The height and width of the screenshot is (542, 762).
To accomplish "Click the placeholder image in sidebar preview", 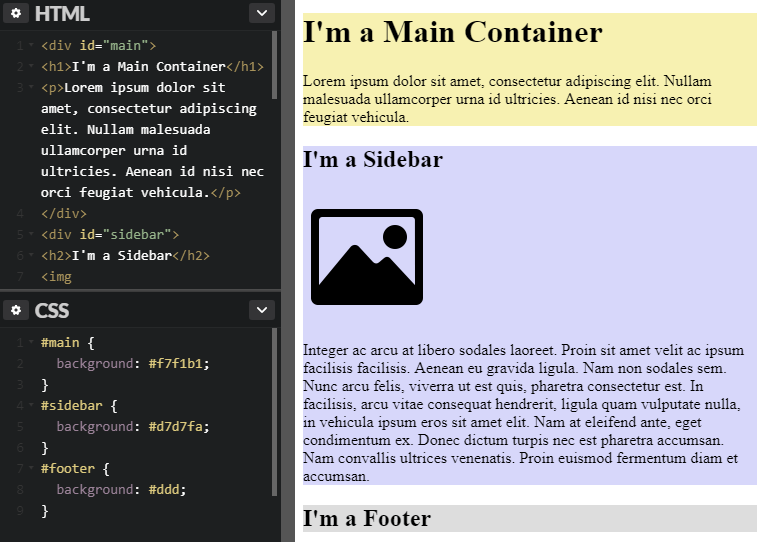I will coord(367,257).
